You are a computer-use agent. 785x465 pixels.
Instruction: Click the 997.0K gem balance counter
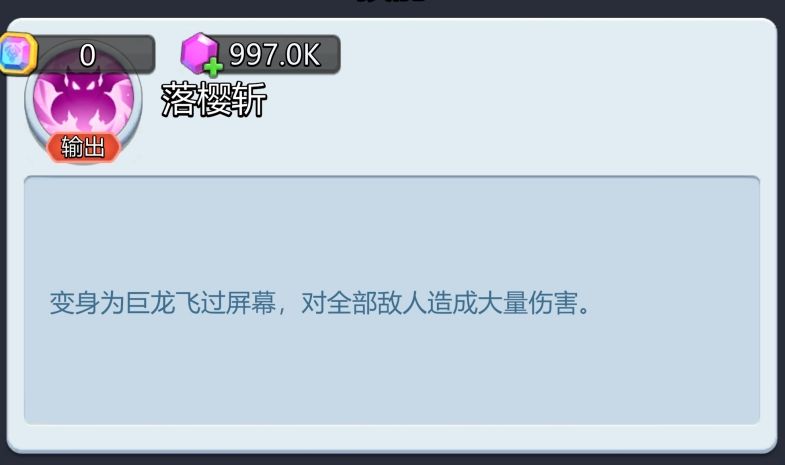click(274, 54)
